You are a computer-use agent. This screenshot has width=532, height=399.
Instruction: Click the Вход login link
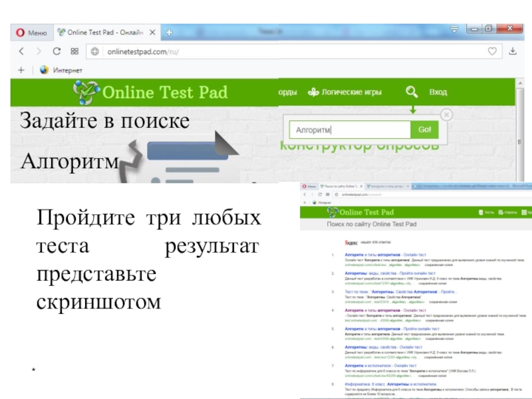(x=438, y=92)
